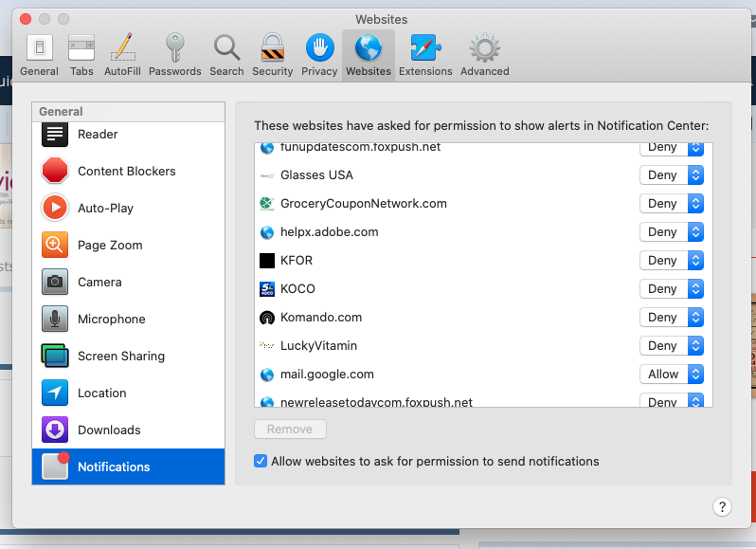This screenshot has height=549, width=756.
Task: Open the Extensions puzzle icon
Action: coord(425,47)
